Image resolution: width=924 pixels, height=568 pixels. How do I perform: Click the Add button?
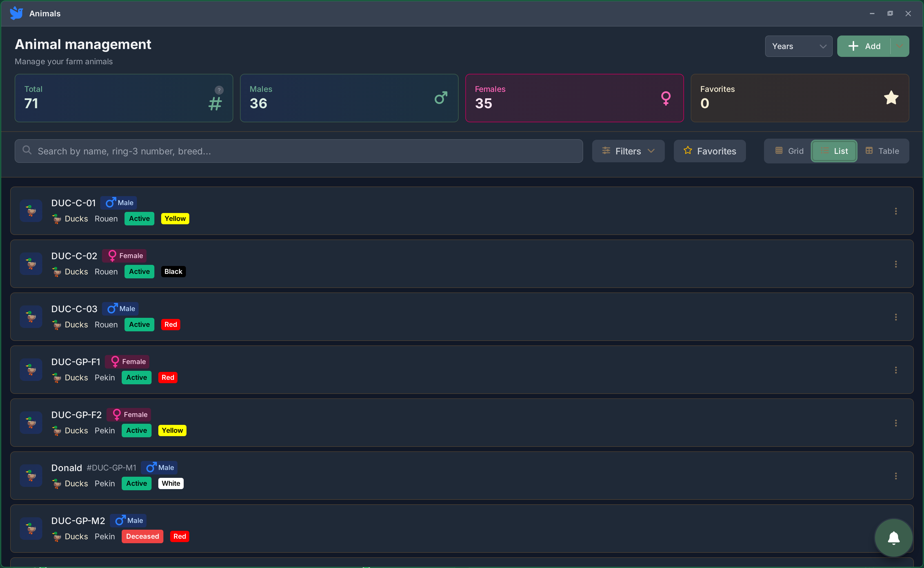coord(864,46)
